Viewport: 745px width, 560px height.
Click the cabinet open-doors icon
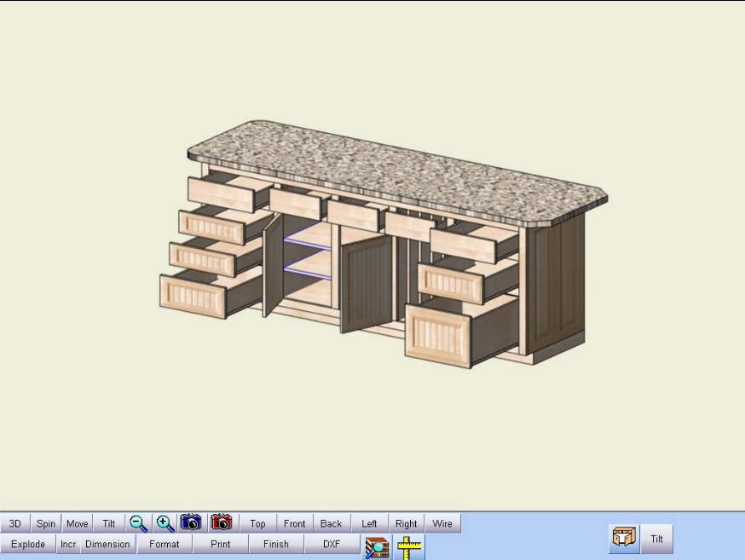pos(624,538)
